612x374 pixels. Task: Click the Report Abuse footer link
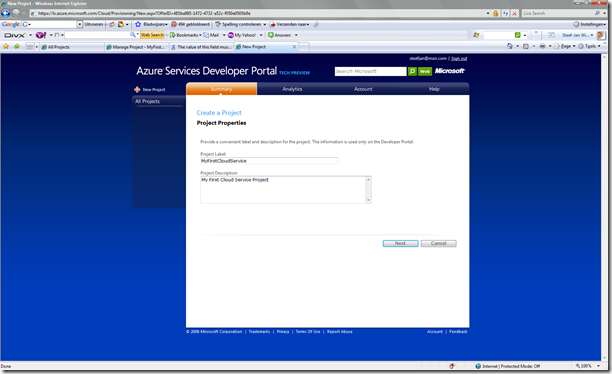tap(340, 331)
